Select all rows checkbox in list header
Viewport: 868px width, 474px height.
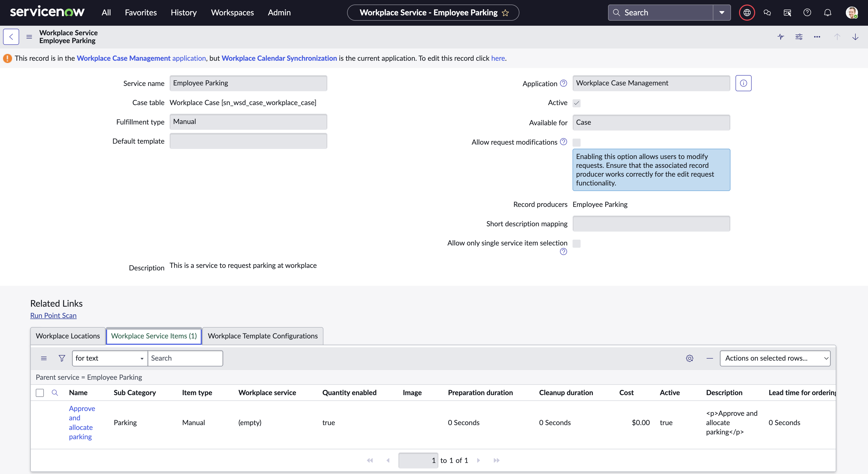click(40, 393)
